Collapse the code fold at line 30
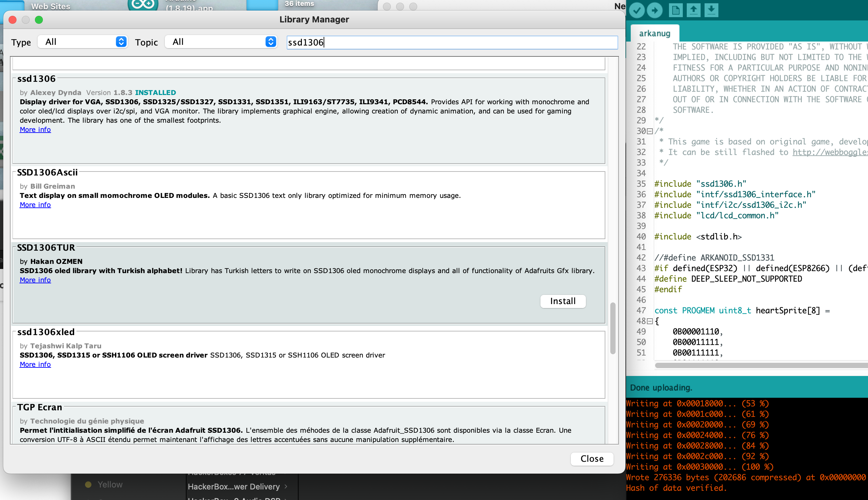 click(x=650, y=131)
